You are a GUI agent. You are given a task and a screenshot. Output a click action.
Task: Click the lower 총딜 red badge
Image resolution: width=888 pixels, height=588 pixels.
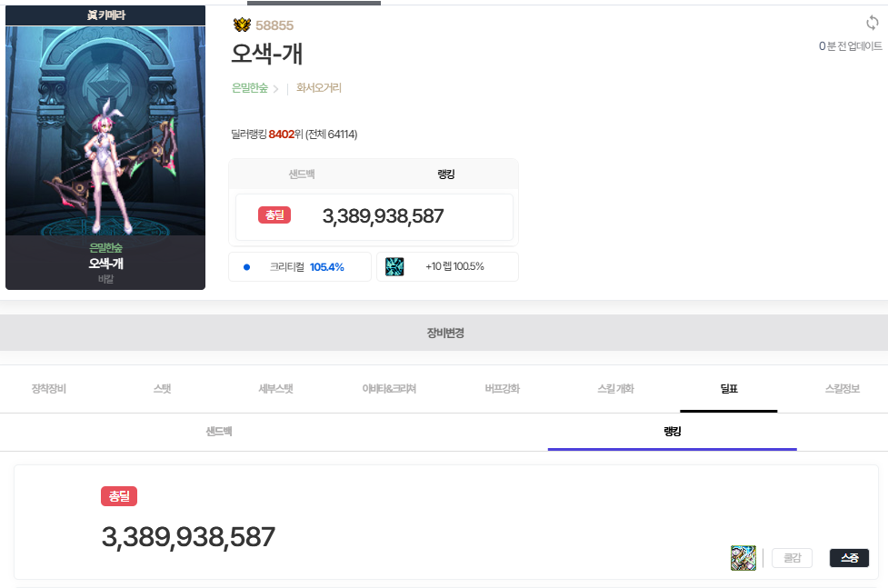pyautogui.click(x=119, y=496)
